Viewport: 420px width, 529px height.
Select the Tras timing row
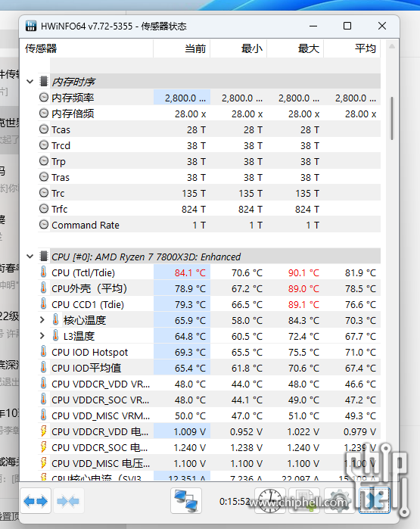pyautogui.click(x=209, y=177)
